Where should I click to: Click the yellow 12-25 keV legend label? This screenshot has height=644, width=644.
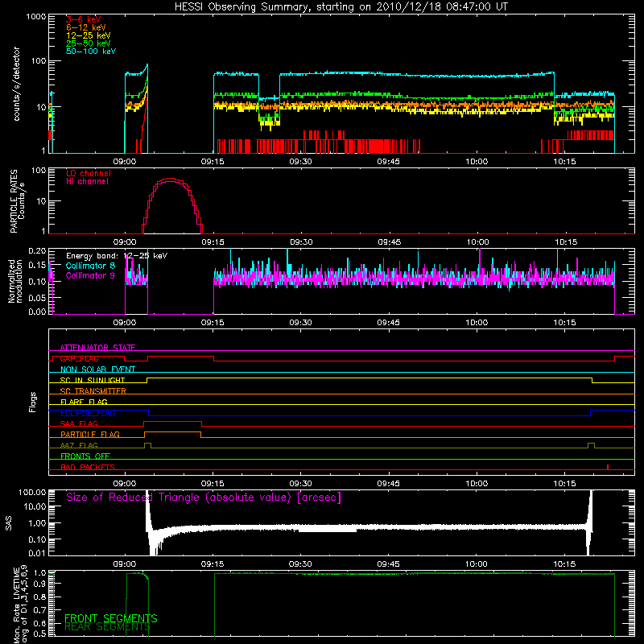[89, 35]
